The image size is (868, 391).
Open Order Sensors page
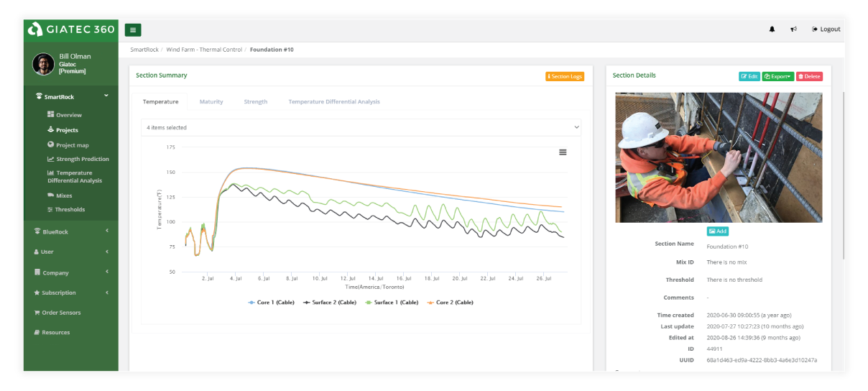pyautogui.click(x=60, y=313)
